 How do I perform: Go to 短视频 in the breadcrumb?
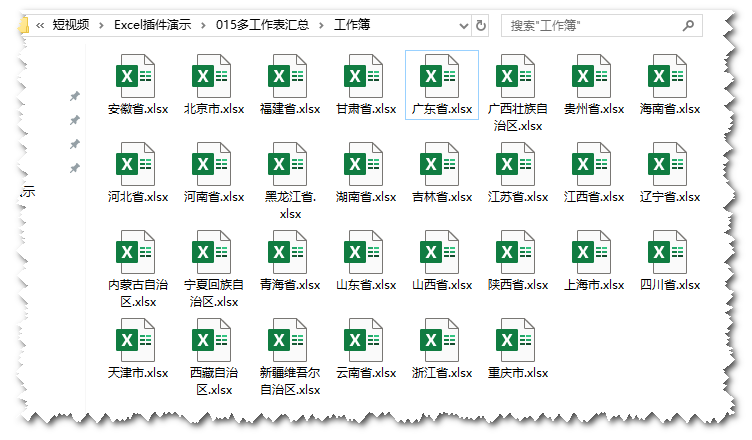(71, 24)
